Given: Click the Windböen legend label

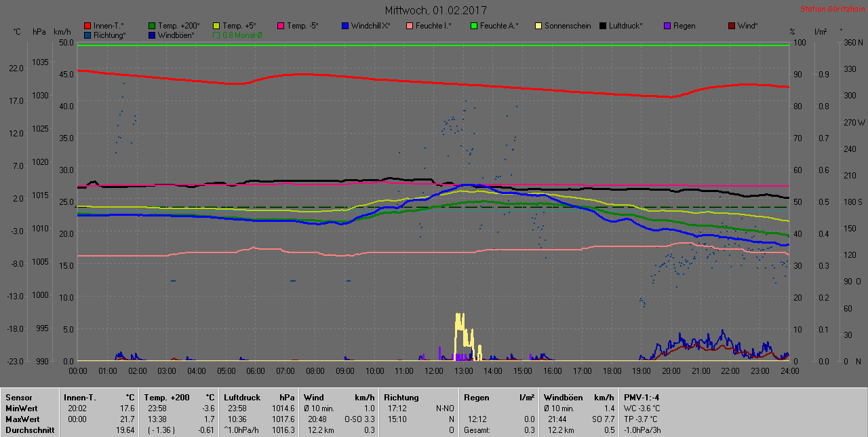Looking at the screenshot, I should click(x=175, y=35).
